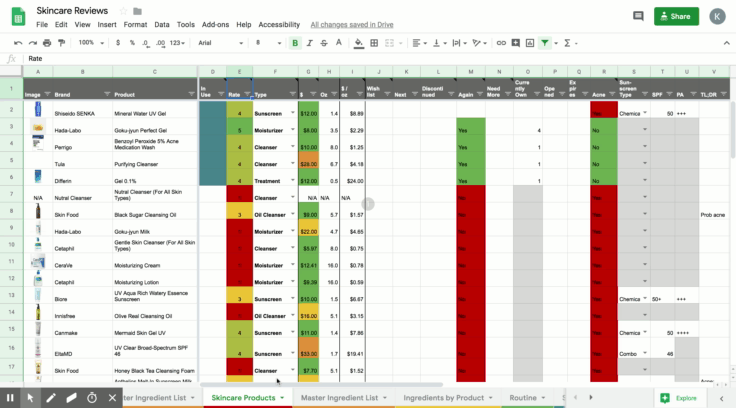The height and width of the screenshot is (408, 736).
Task: Collapse the toolbar with the chevron
Action: coord(727,43)
